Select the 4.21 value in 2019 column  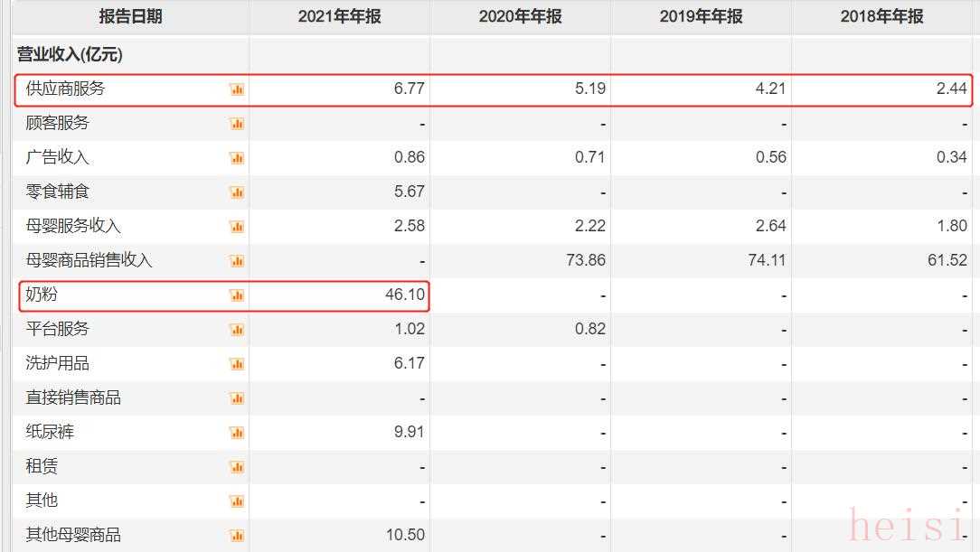[x=770, y=89]
